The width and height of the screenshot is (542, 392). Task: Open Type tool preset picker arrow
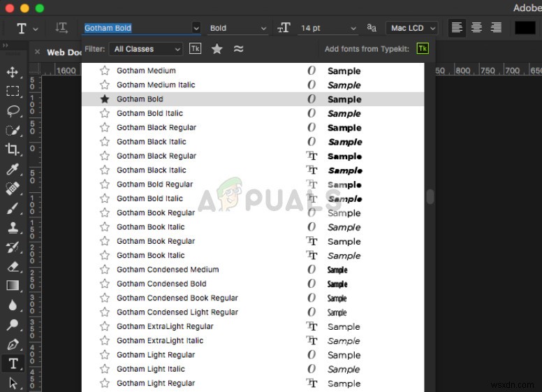[x=35, y=29]
